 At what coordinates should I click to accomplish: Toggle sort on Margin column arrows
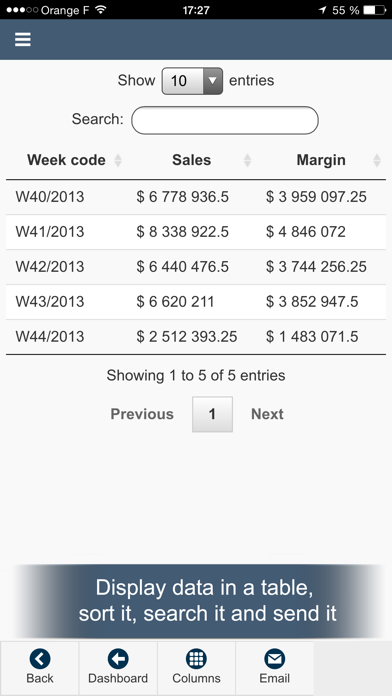377,160
